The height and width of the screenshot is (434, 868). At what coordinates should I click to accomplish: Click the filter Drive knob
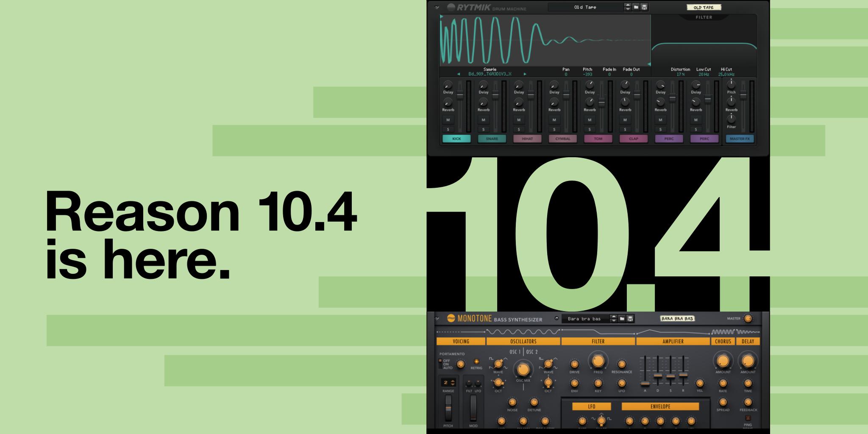click(574, 364)
